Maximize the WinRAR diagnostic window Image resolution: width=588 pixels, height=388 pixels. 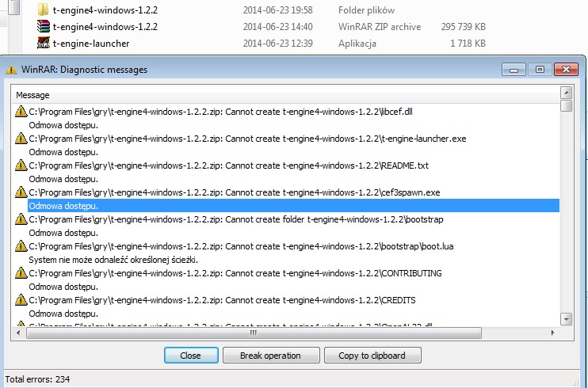click(x=540, y=70)
